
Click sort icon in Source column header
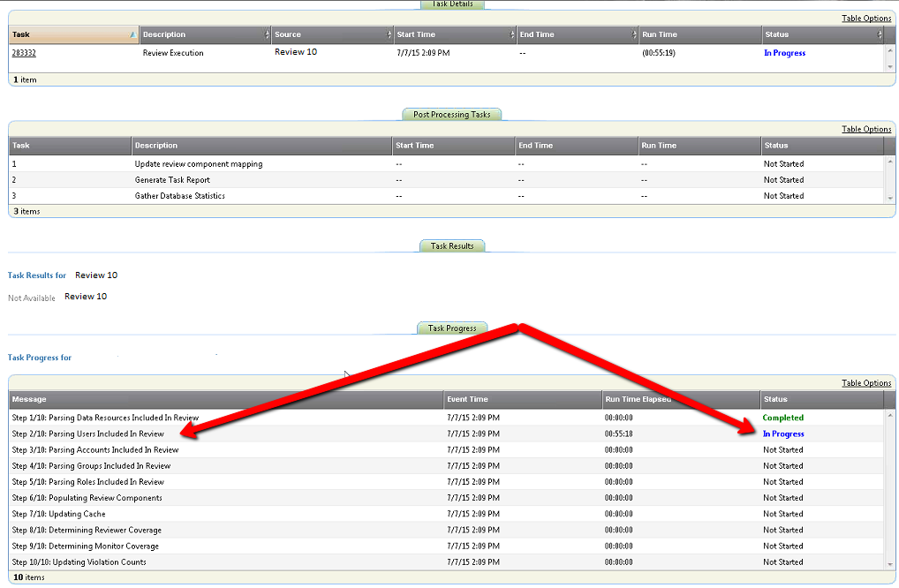389,34
